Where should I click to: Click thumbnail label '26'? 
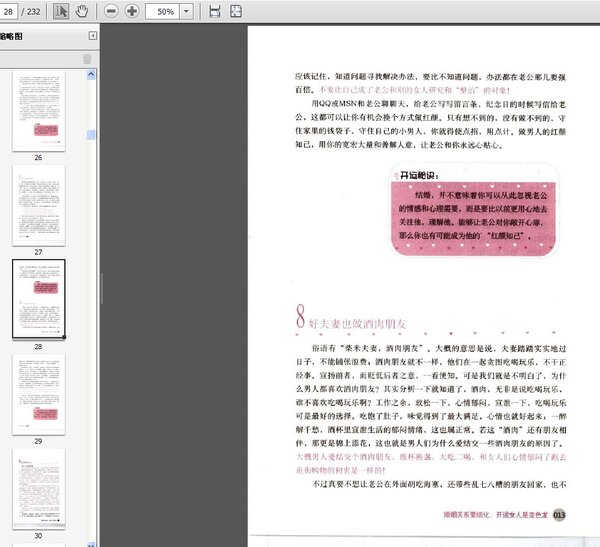click(x=38, y=157)
